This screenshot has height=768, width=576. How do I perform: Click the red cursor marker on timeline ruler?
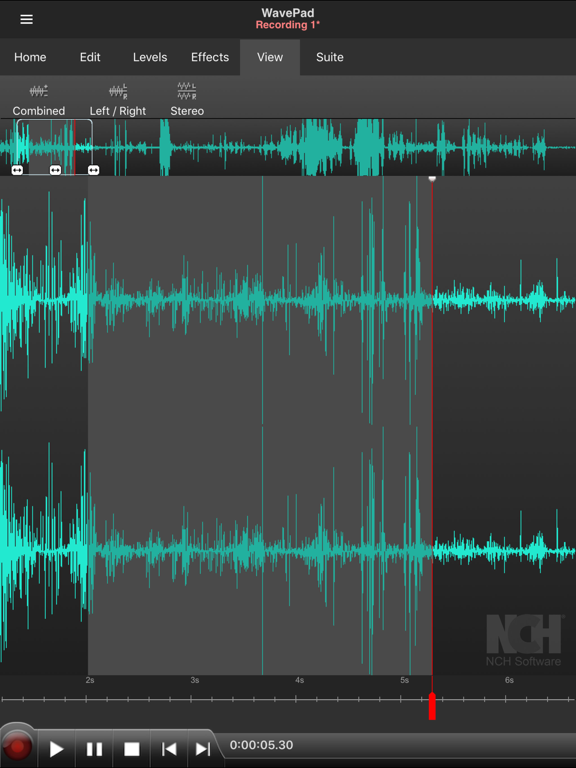(432, 706)
